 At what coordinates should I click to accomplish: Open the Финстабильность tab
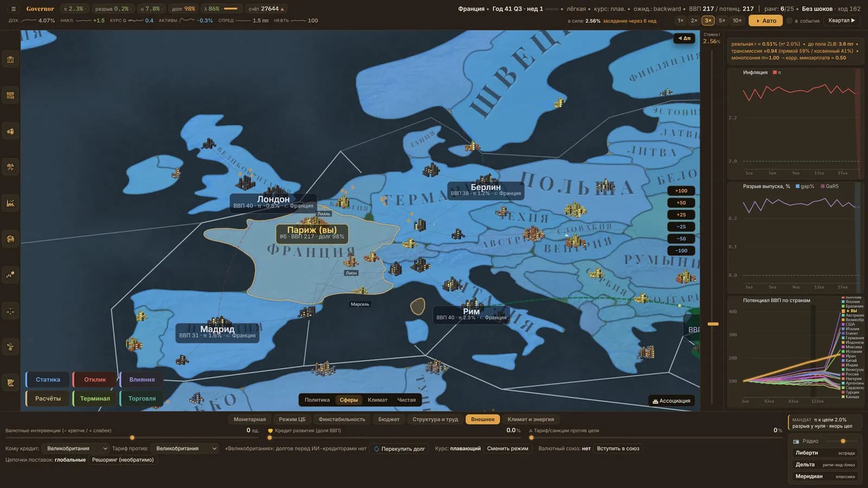click(342, 419)
